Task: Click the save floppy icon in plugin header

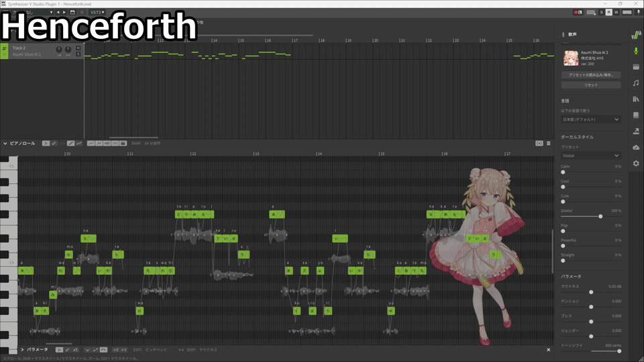Action: pos(72,12)
